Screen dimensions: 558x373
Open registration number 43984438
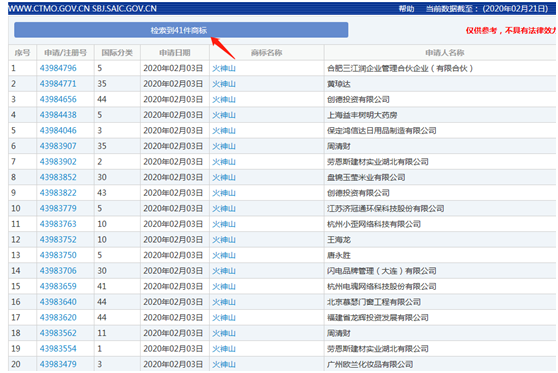tap(58, 115)
